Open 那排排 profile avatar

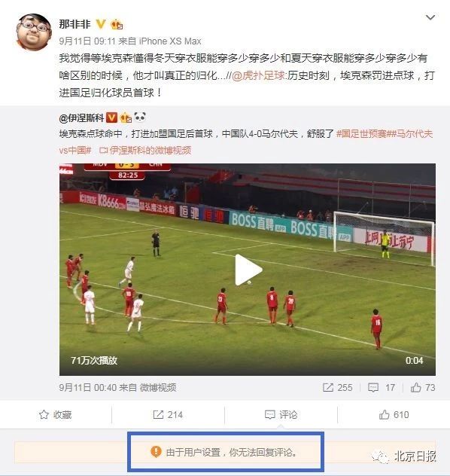(34, 32)
